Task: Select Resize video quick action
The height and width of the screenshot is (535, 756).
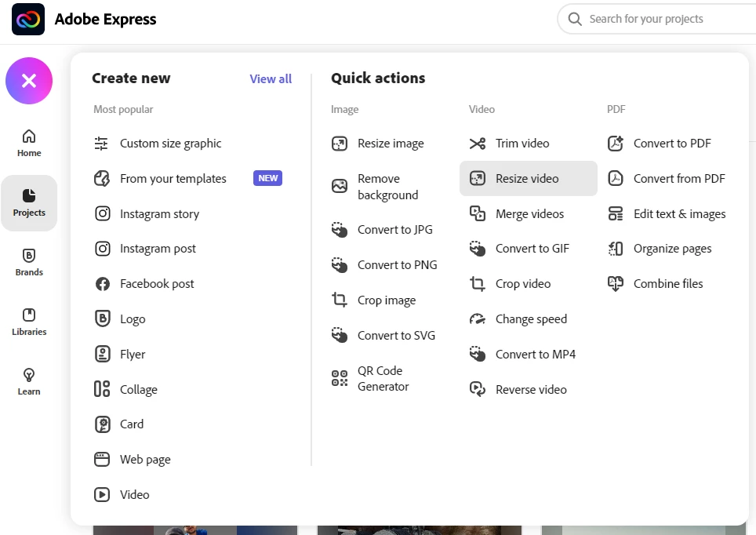Action: 527,179
